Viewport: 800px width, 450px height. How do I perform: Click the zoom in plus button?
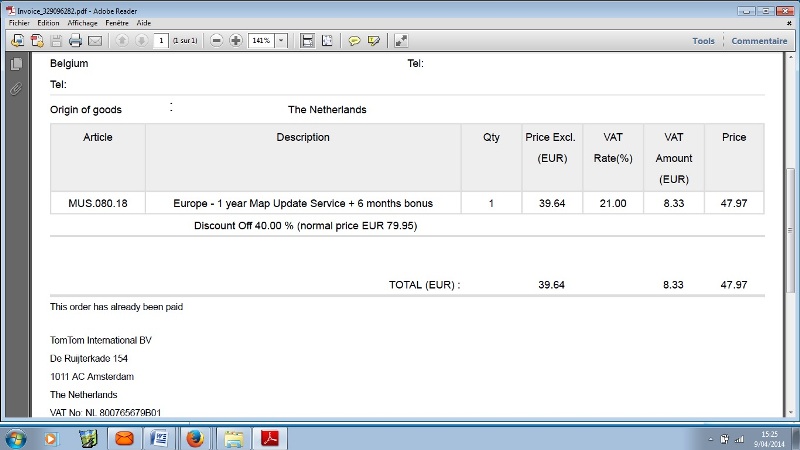point(236,41)
